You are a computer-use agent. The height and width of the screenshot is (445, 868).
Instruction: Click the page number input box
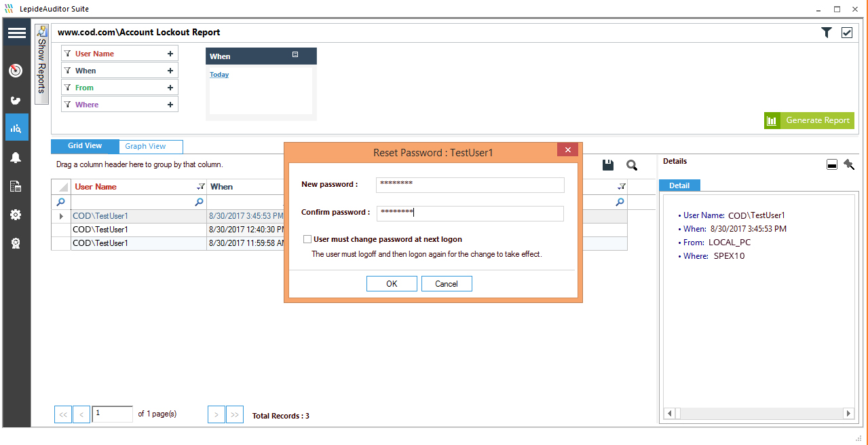112,414
